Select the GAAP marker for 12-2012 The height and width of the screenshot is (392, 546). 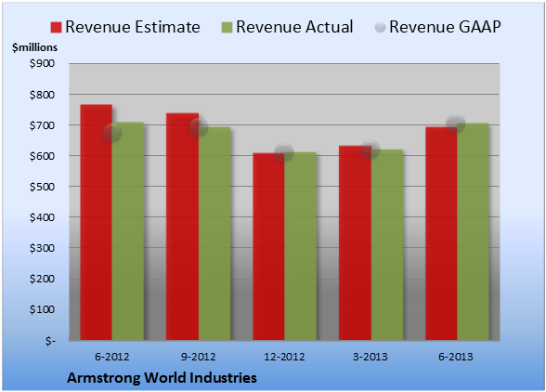pyautogui.click(x=284, y=152)
